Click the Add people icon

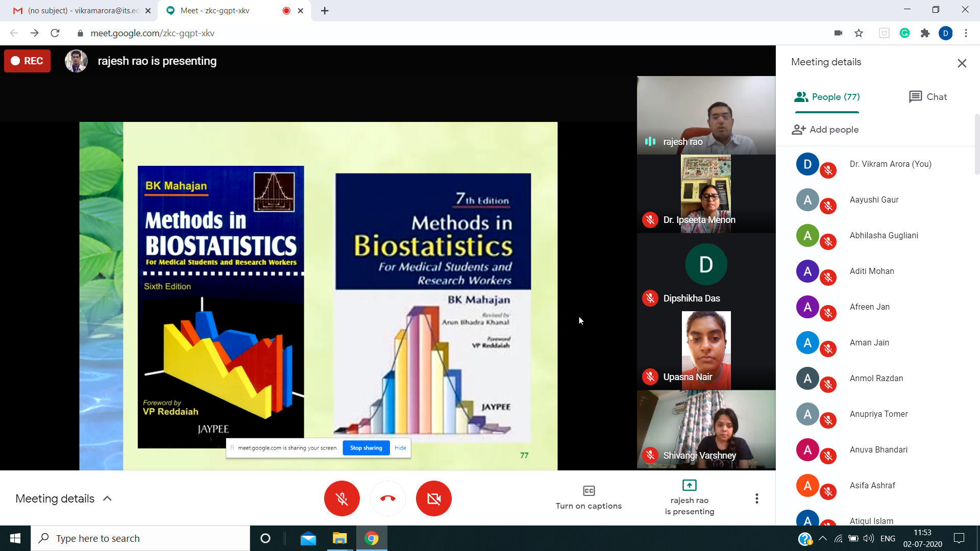pyautogui.click(x=799, y=130)
